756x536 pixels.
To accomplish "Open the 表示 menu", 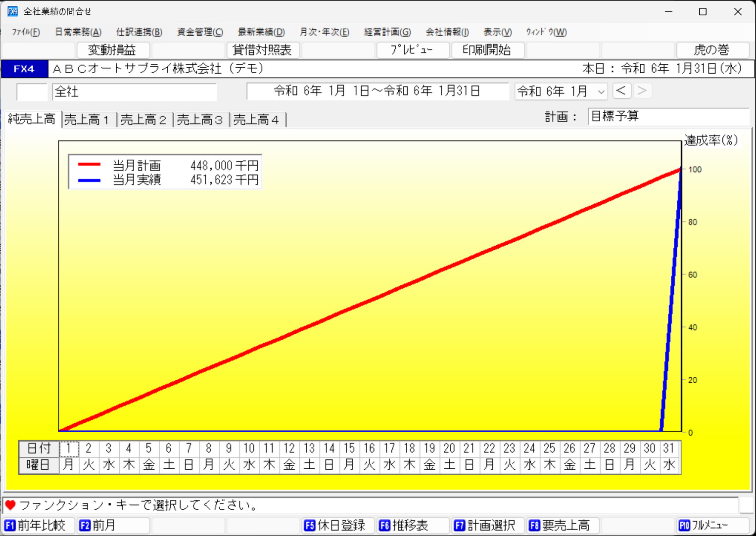I will tap(497, 32).
